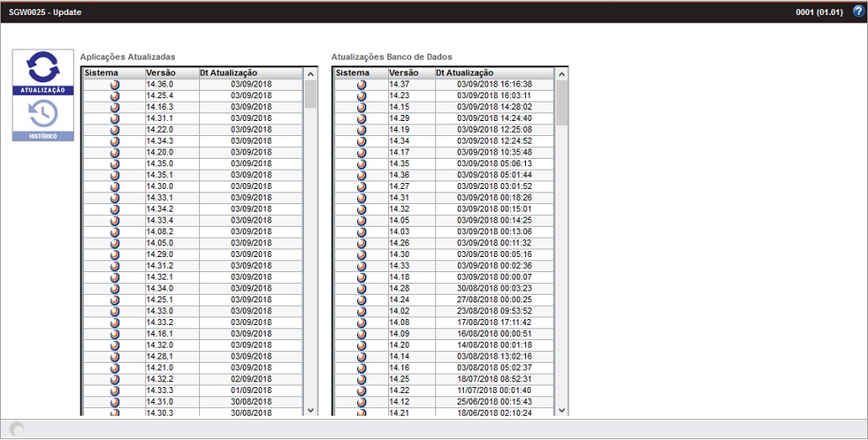Click system icon for database version 14.29
This screenshot has height=440, width=868.
[x=361, y=118]
